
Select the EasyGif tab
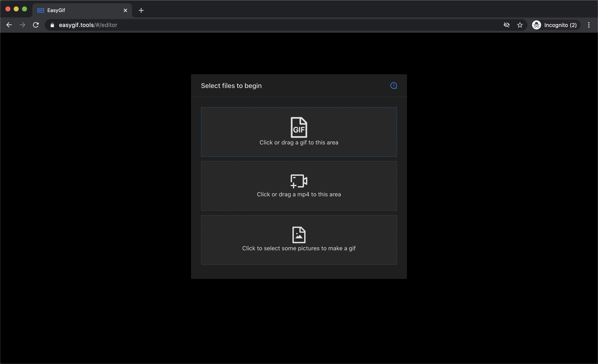(x=78, y=10)
